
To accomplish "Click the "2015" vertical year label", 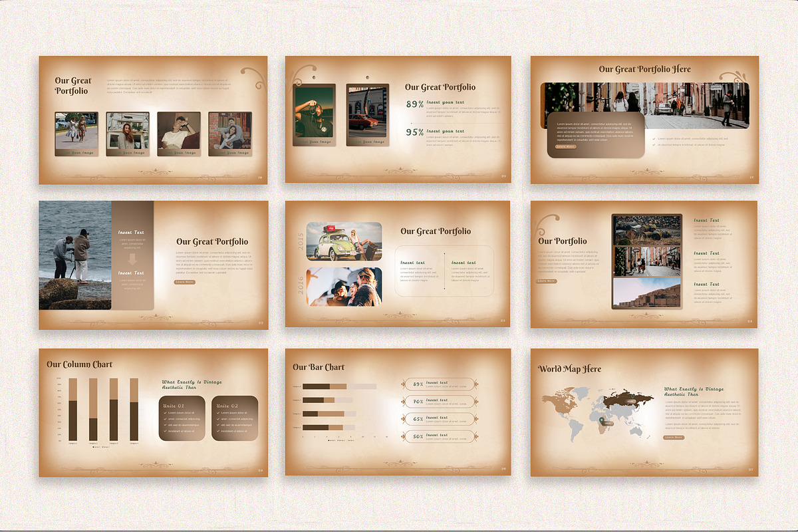I will click(301, 242).
